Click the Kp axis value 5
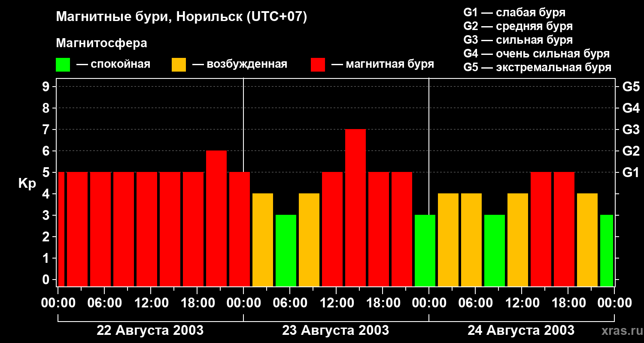 47,173
